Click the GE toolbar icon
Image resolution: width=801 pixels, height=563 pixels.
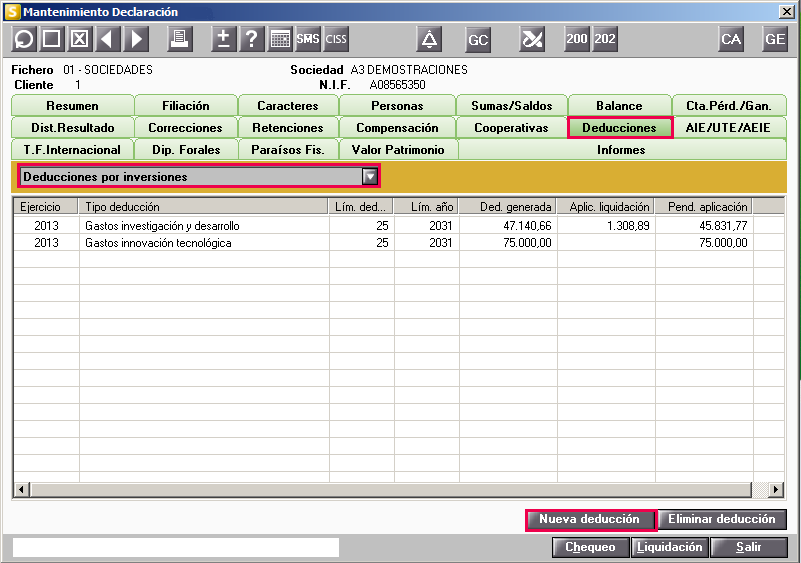(x=775, y=39)
